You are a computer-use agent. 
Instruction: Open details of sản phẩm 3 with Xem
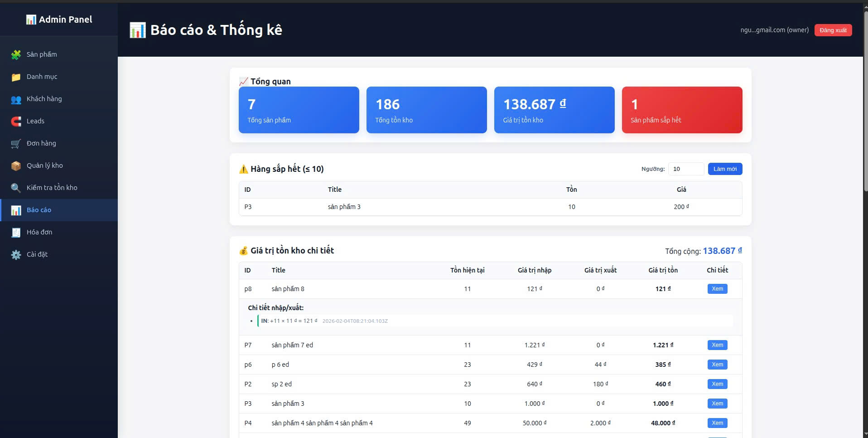point(717,403)
